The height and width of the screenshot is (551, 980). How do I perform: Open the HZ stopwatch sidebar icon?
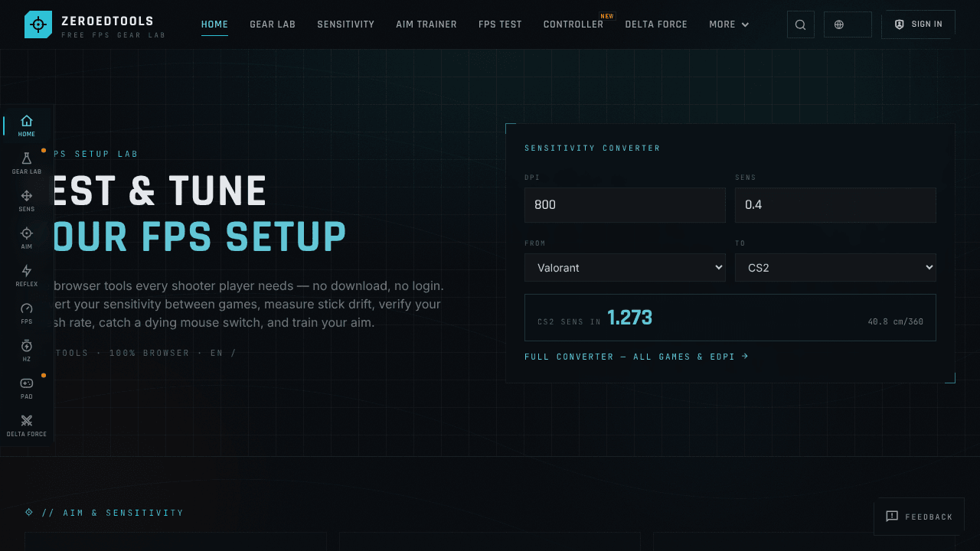(x=27, y=346)
